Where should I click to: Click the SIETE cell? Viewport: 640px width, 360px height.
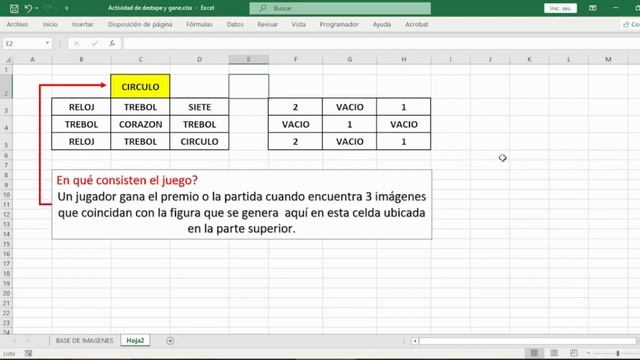[199, 107]
